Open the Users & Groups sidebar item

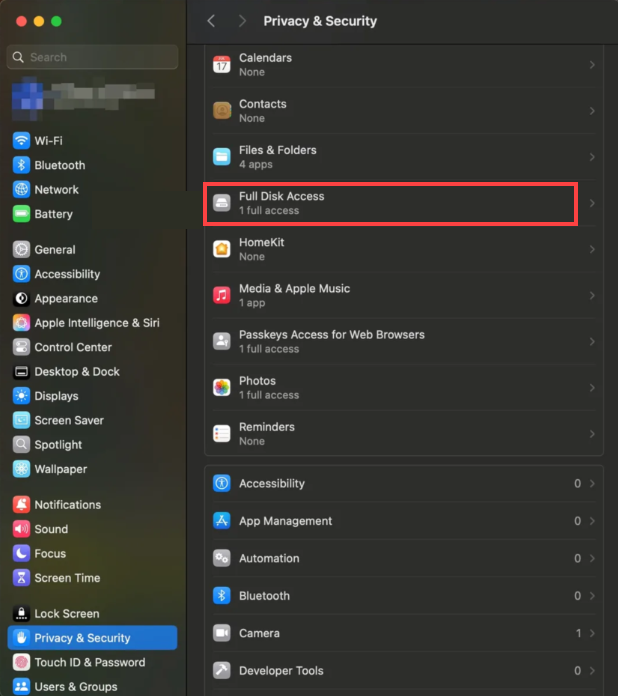point(92,687)
